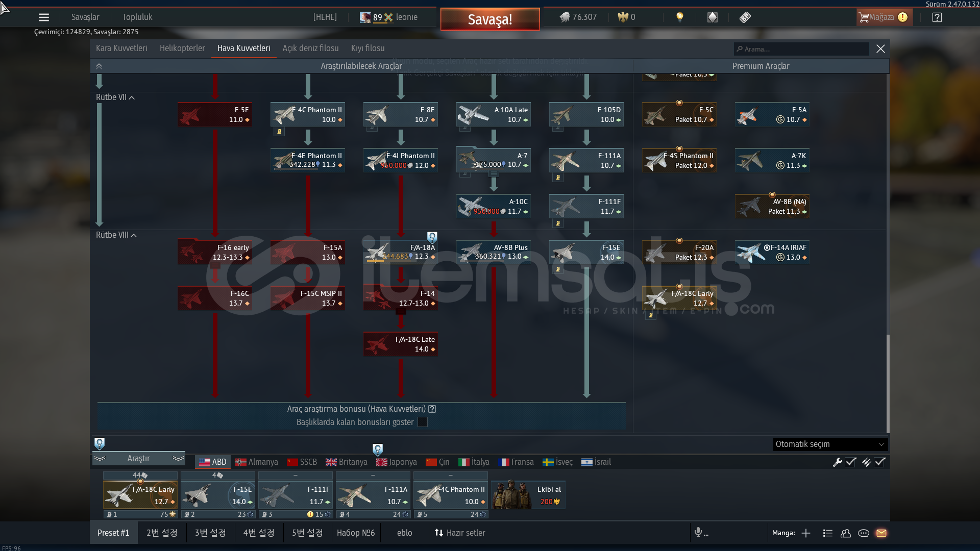The width and height of the screenshot is (980, 551).
Task: Click the golden eagles balance icon
Action: (x=623, y=17)
